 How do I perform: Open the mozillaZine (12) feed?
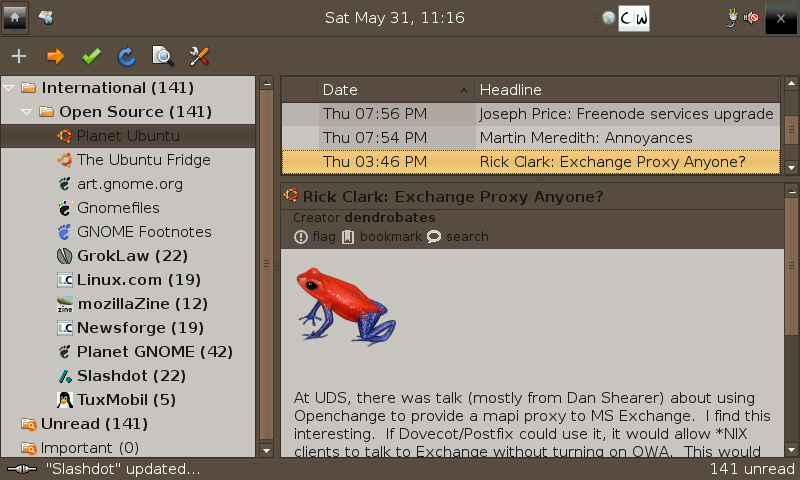[x=128, y=304]
